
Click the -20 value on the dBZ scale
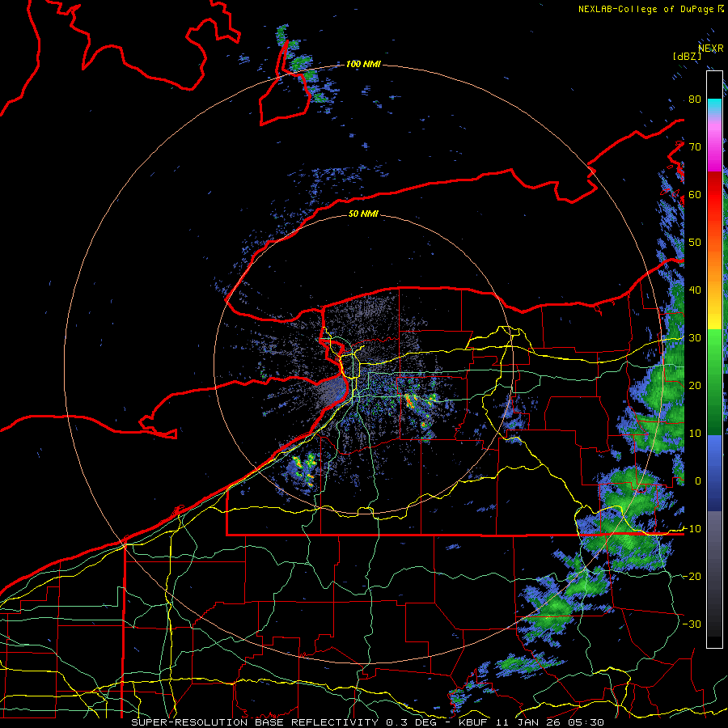(x=692, y=576)
